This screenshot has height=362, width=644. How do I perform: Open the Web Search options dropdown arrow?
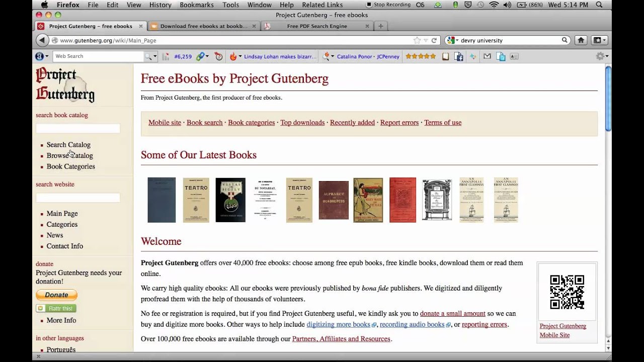[155, 56]
